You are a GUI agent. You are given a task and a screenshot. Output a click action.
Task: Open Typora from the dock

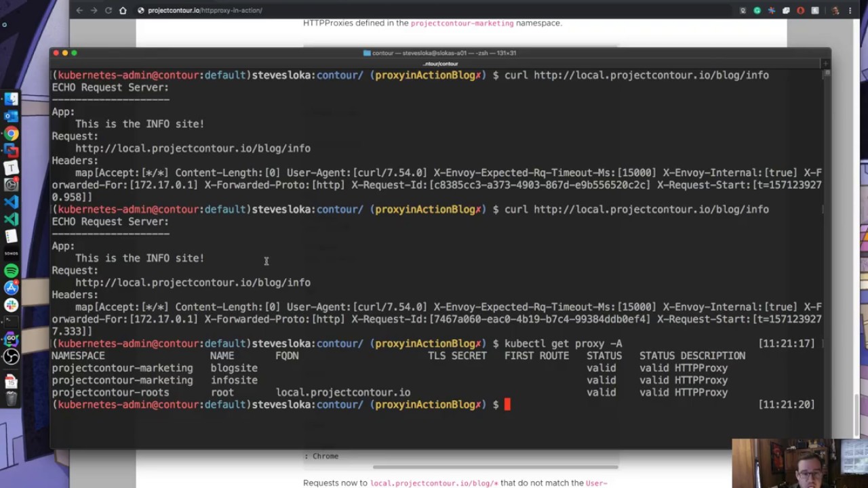point(11,168)
